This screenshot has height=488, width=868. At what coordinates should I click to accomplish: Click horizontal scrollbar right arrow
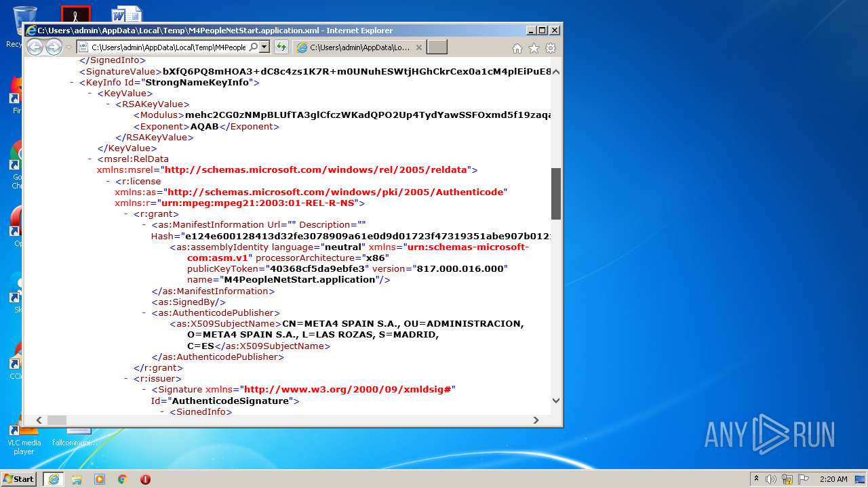click(536, 420)
